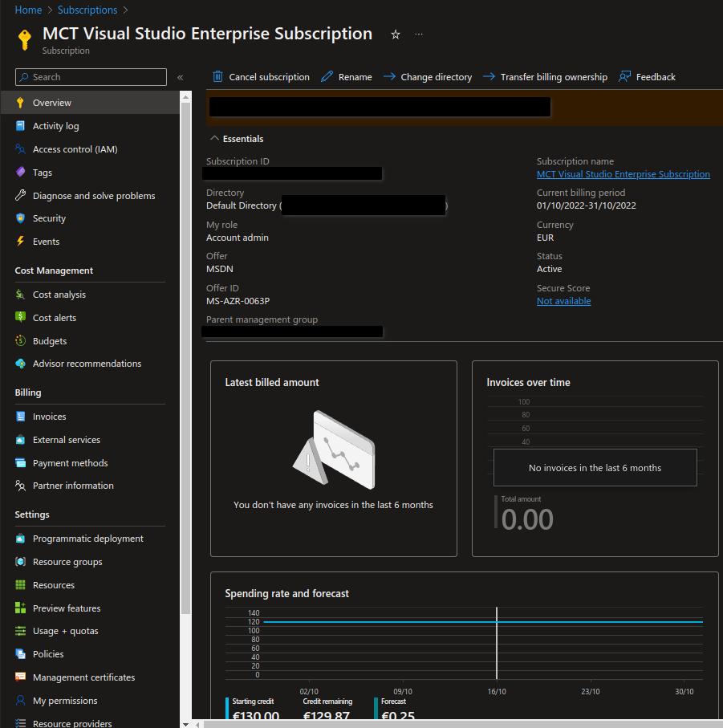The width and height of the screenshot is (723, 728).
Task: Open Security shield icon
Action: click(x=20, y=218)
